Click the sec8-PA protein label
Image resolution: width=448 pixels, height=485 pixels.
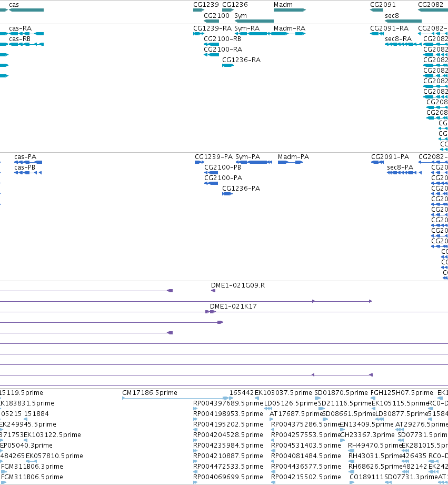coord(400,167)
